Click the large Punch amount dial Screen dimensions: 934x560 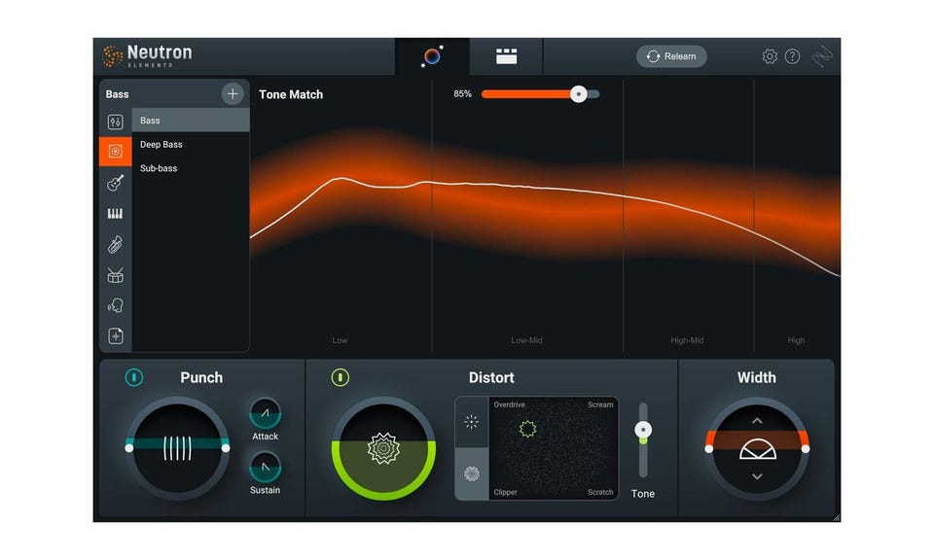pos(177,448)
